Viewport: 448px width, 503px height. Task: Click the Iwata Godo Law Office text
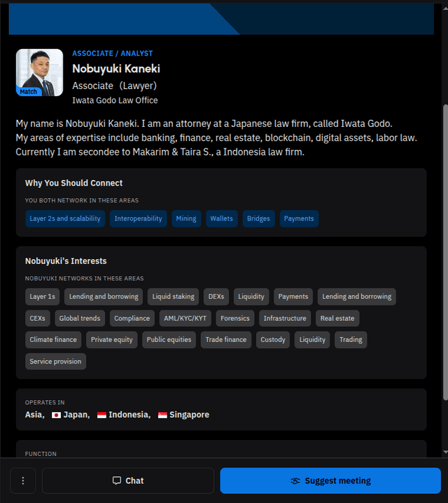coord(115,100)
